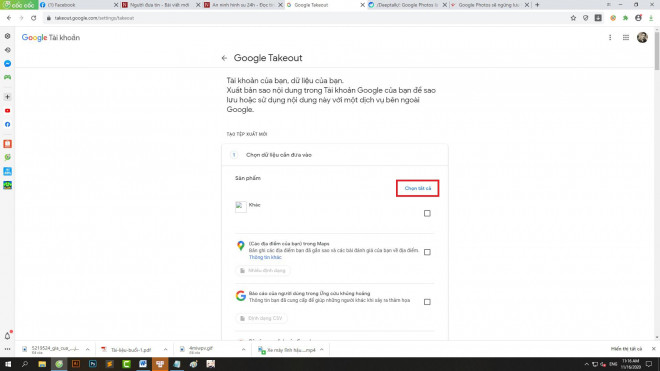
Task: Click the Google Tài khoản logo
Action: point(51,37)
